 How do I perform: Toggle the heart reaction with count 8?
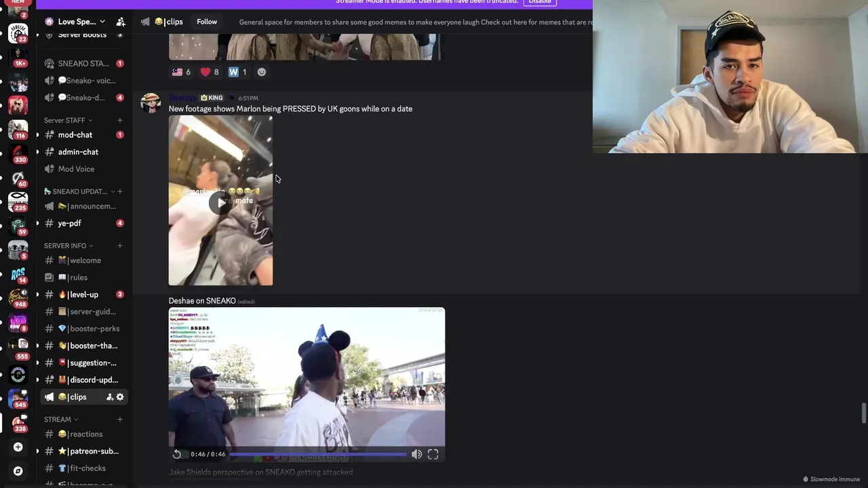(210, 72)
